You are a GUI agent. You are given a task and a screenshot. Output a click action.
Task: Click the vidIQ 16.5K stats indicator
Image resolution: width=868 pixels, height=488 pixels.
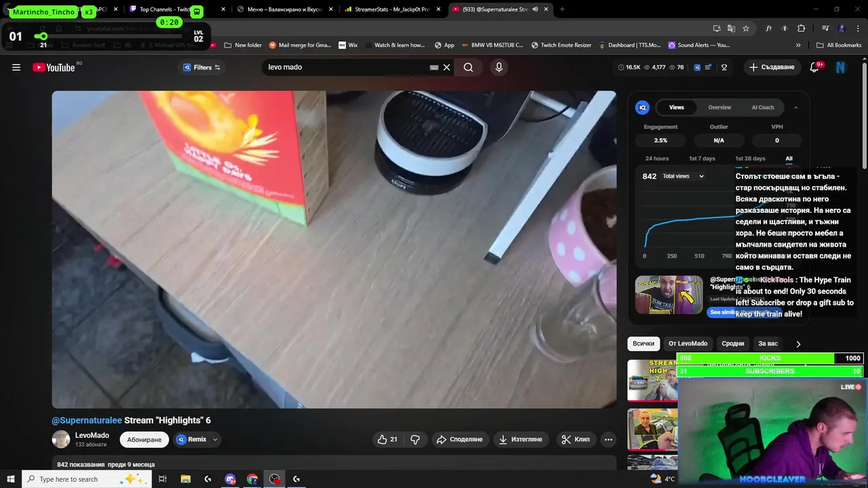[x=629, y=67]
